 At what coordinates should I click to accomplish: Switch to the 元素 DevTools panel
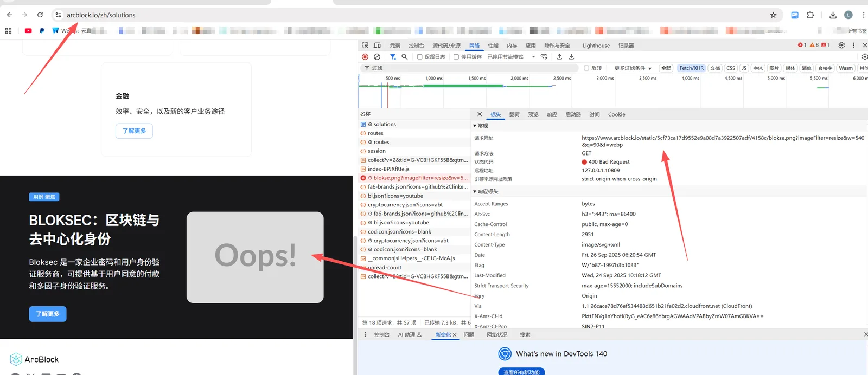395,46
